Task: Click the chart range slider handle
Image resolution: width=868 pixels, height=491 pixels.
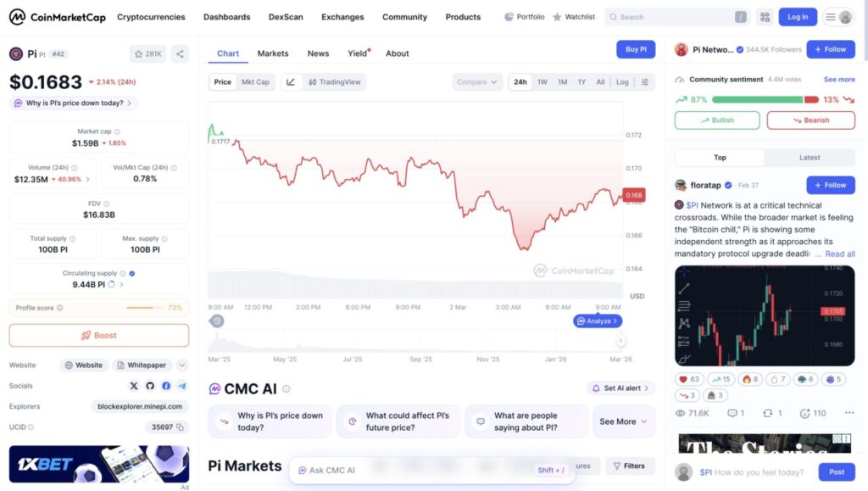Action: 620,340
